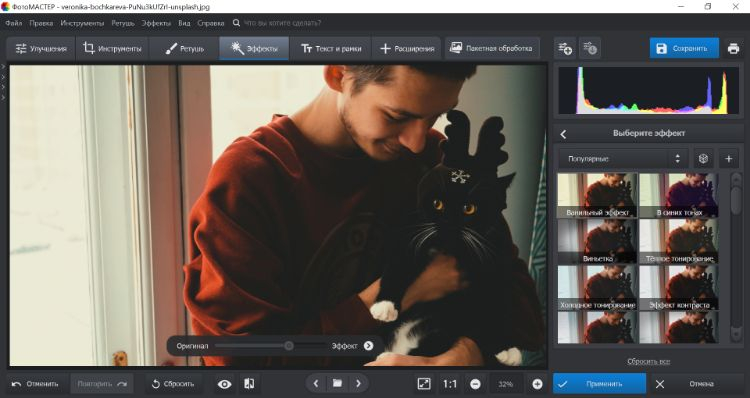Click the Сбросить все link
Screen dimensions: 750x398
click(648, 361)
